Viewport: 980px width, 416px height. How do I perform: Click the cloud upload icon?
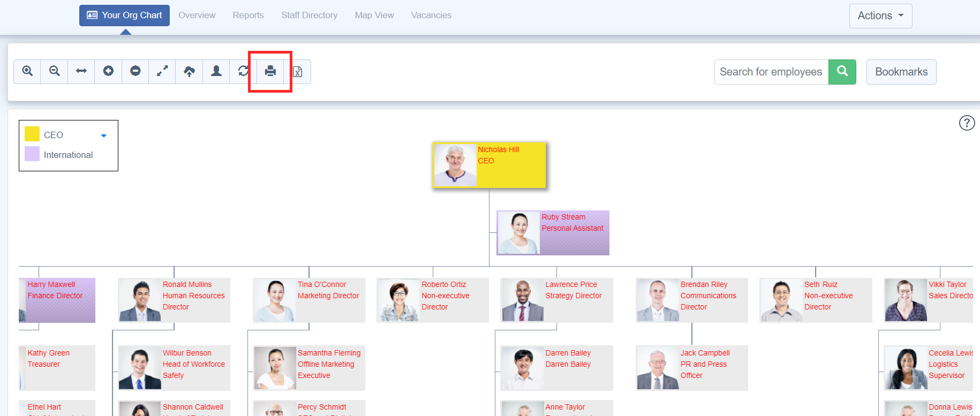tap(189, 71)
